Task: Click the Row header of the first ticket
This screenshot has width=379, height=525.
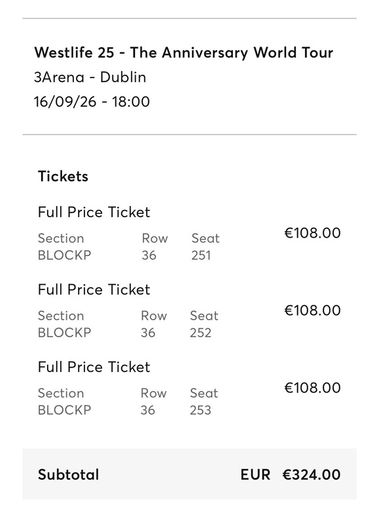Action: tap(155, 238)
